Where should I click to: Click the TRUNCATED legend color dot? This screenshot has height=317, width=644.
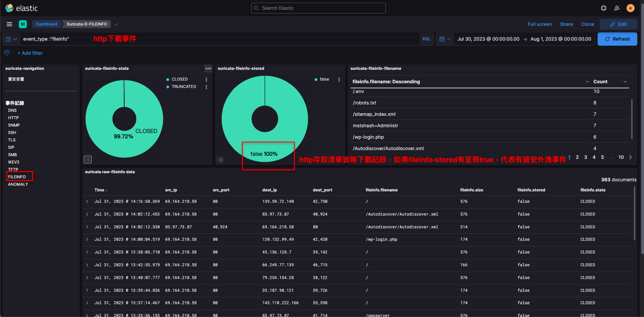click(x=168, y=87)
